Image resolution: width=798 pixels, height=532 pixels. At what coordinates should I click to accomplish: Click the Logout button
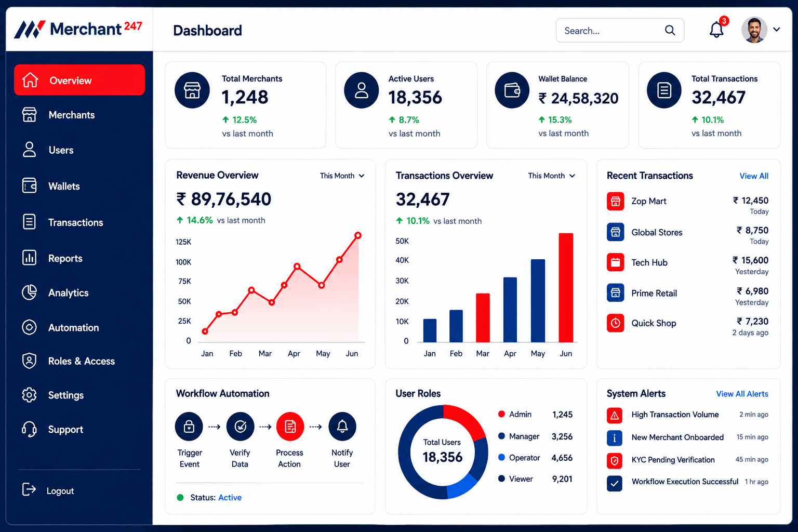48,490
